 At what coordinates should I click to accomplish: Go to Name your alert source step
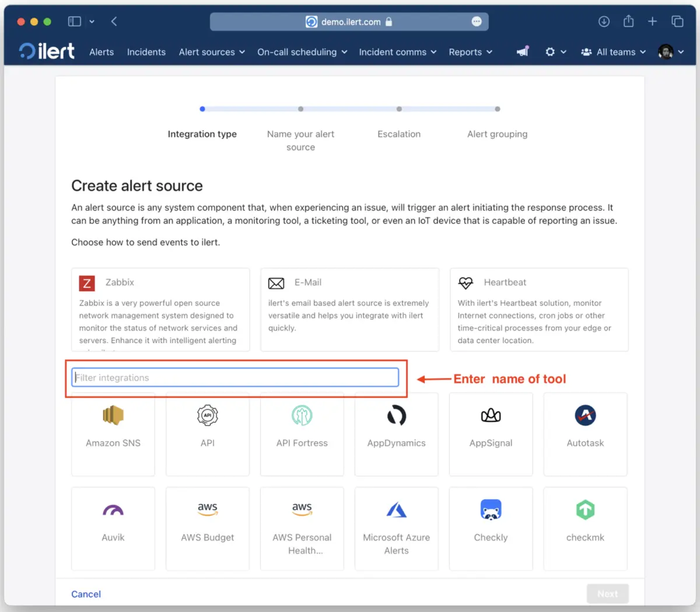(x=301, y=141)
